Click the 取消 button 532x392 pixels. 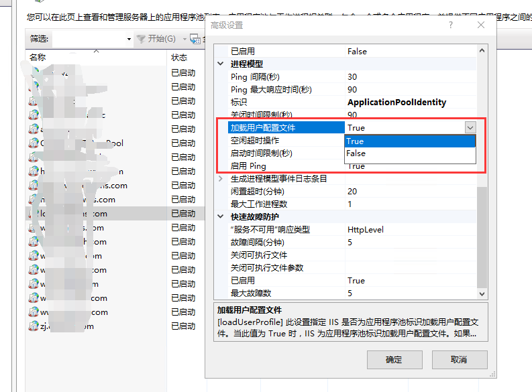pyautogui.click(x=459, y=359)
